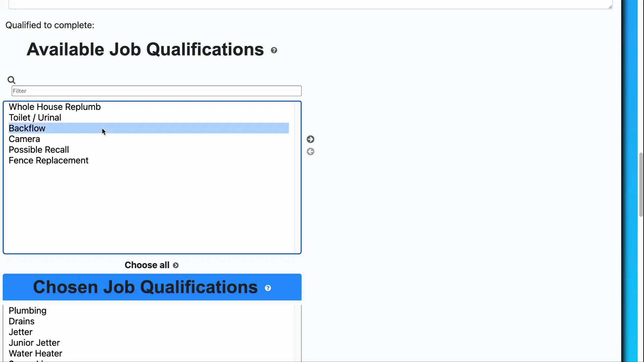This screenshot has height=362, width=644.
Task: Click the Choose all link
Action: tap(147, 265)
